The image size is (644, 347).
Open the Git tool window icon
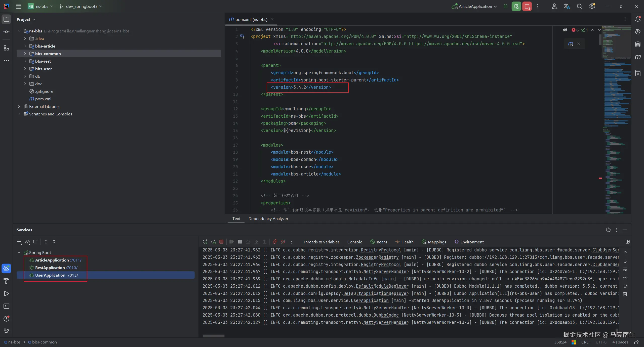pos(6,331)
